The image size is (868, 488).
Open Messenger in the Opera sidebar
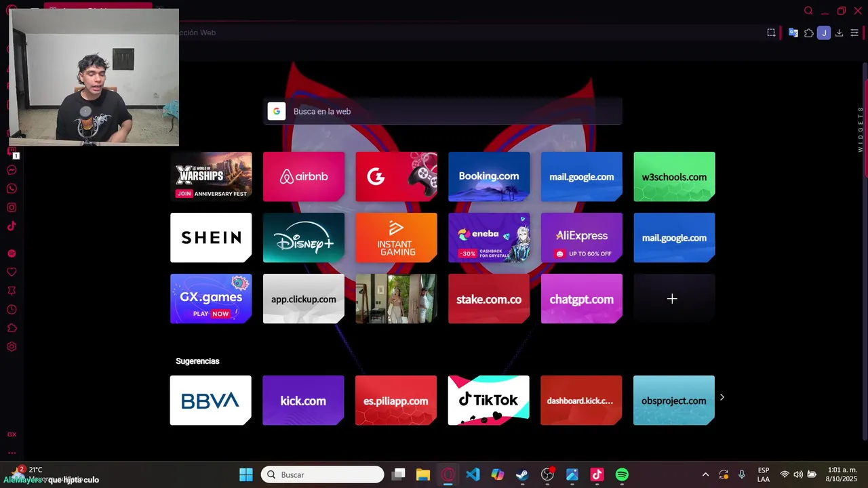click(x=12, y=170)
